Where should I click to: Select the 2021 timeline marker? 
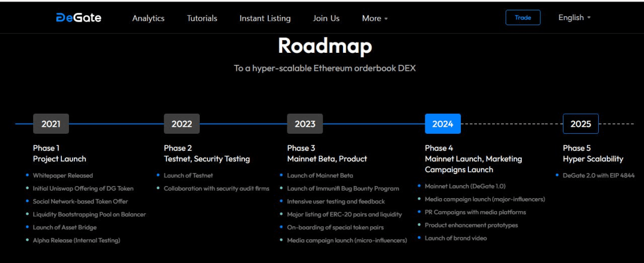(x=51, y=124)
